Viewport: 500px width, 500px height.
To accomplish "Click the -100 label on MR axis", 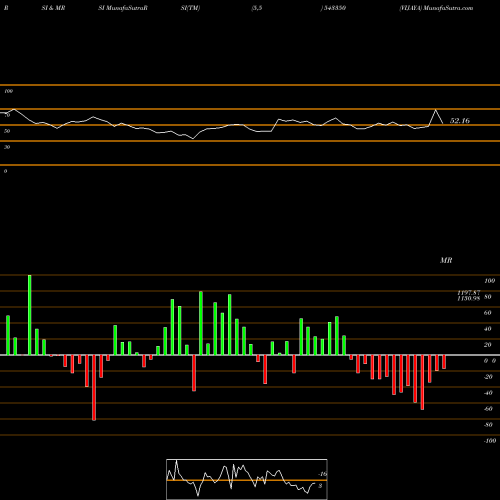I will tap(489, 441).
